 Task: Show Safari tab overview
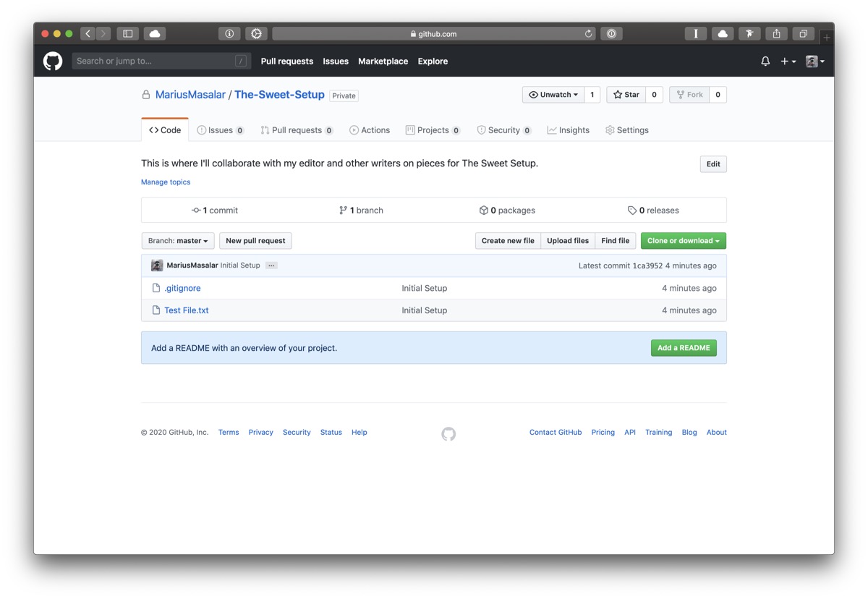click(x=803, y=33)
